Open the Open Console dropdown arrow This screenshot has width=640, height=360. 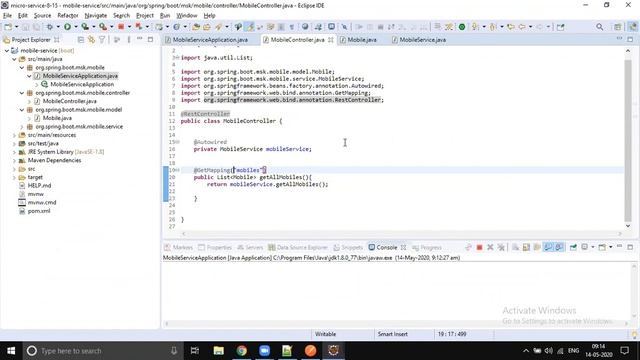click(x=611, y=247)
